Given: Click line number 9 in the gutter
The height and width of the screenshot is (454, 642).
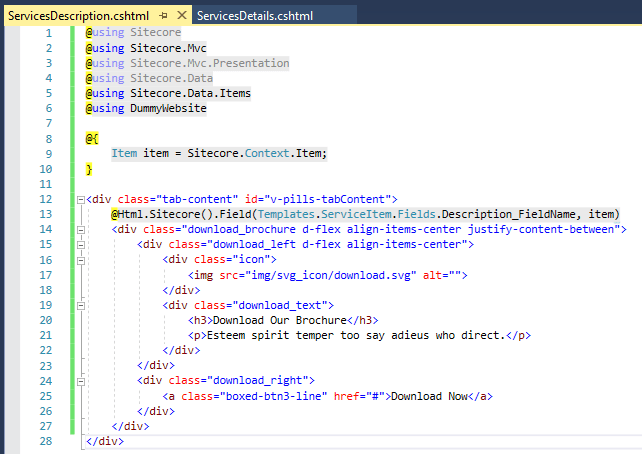Looking at the screenshot, I should click(47, 153).
